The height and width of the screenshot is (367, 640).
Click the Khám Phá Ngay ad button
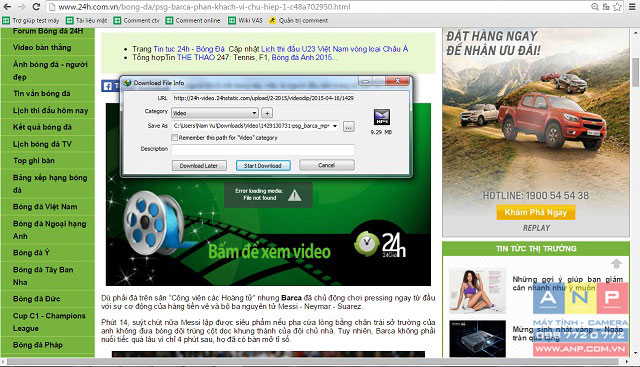pyautogui.click(x=536, y=212)
